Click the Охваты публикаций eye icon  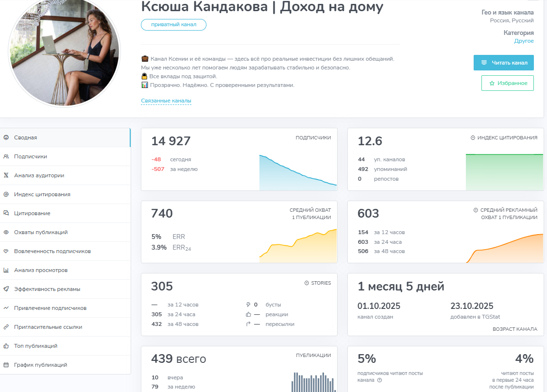click(x=6, y=232)
